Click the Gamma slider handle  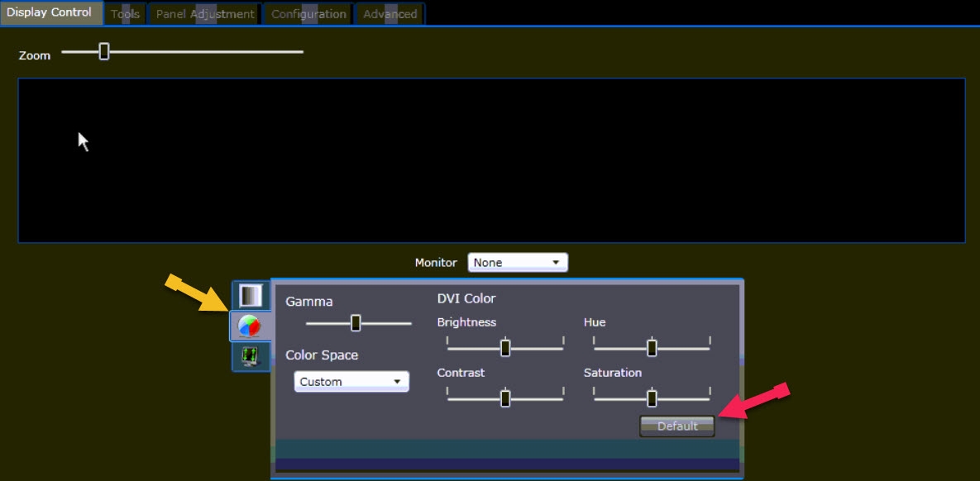(356, 323)
